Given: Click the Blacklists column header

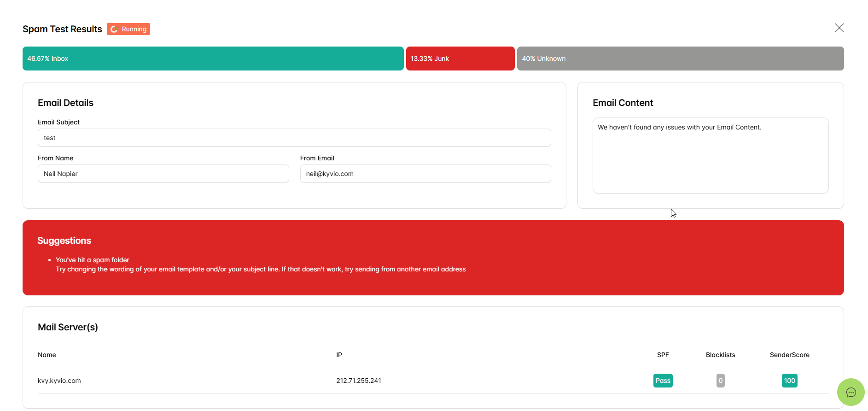Looking at the screenshot, I should [x=721, y=355].
